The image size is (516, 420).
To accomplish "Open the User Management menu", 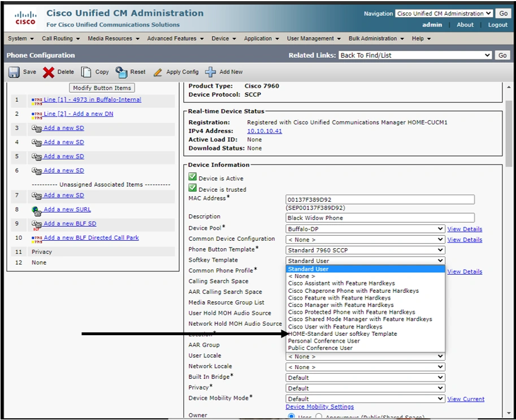I will click(x=314, y=38).
